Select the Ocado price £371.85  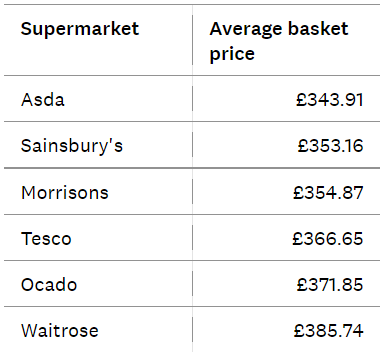[x=329, y=285]
